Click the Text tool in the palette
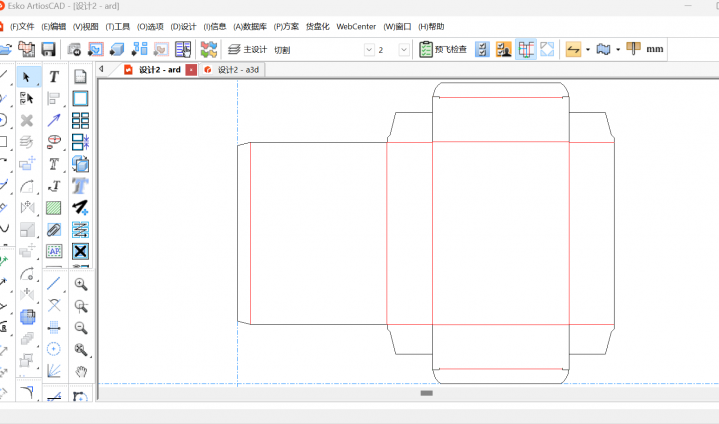 point(54,76)
